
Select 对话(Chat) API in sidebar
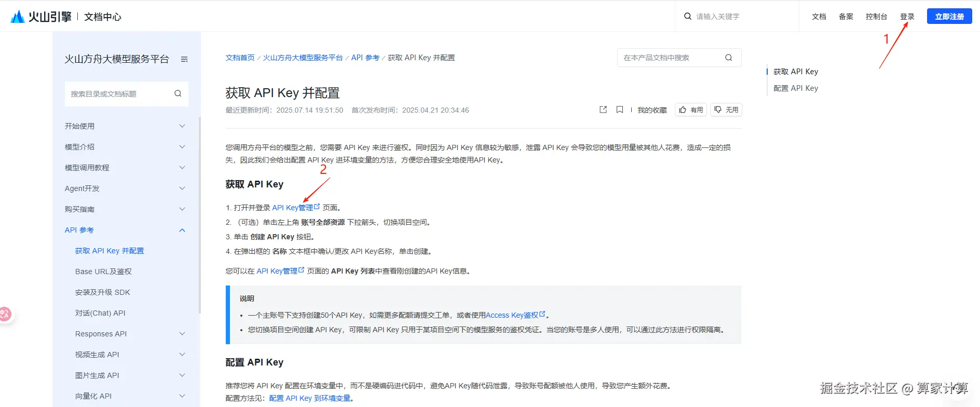[100, 313]
